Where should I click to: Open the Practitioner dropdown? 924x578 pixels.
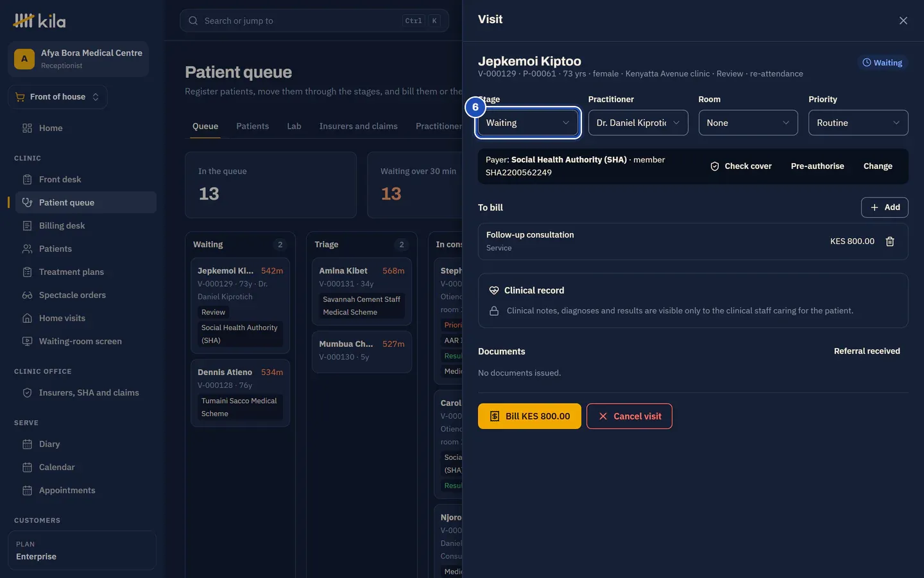point(638,123)
